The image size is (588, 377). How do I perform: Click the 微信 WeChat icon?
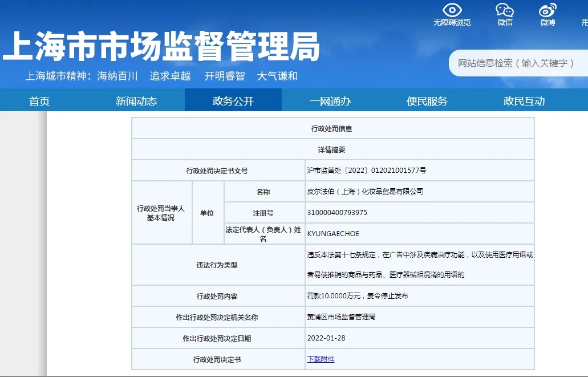(x=505, y=10)
